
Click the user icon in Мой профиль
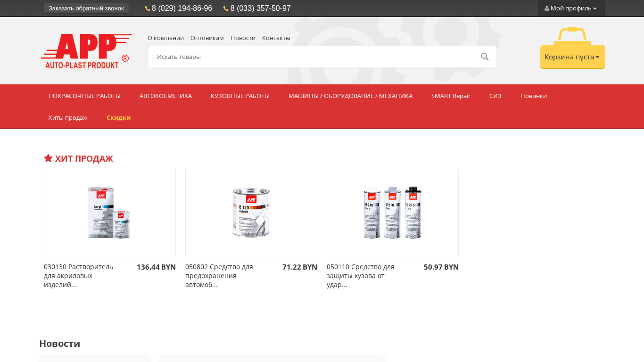[547, 8]
